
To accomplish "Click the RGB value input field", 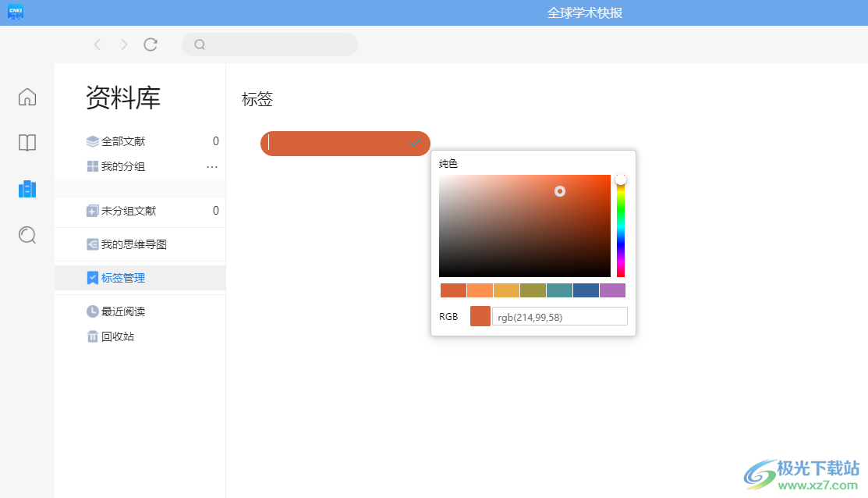I will 559,316.
